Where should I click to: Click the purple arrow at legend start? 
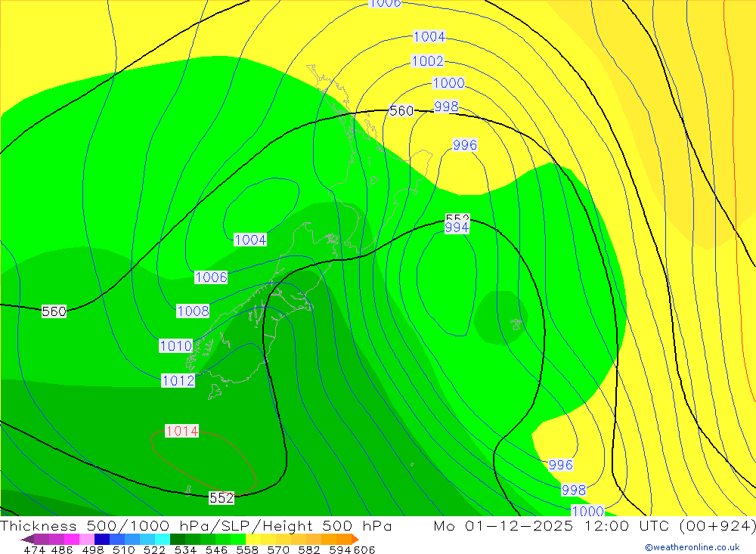pos(27,539)
